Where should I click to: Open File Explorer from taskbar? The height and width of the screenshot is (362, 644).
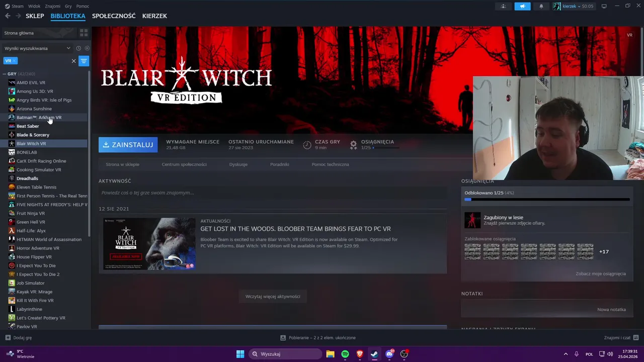coord(330,354)
